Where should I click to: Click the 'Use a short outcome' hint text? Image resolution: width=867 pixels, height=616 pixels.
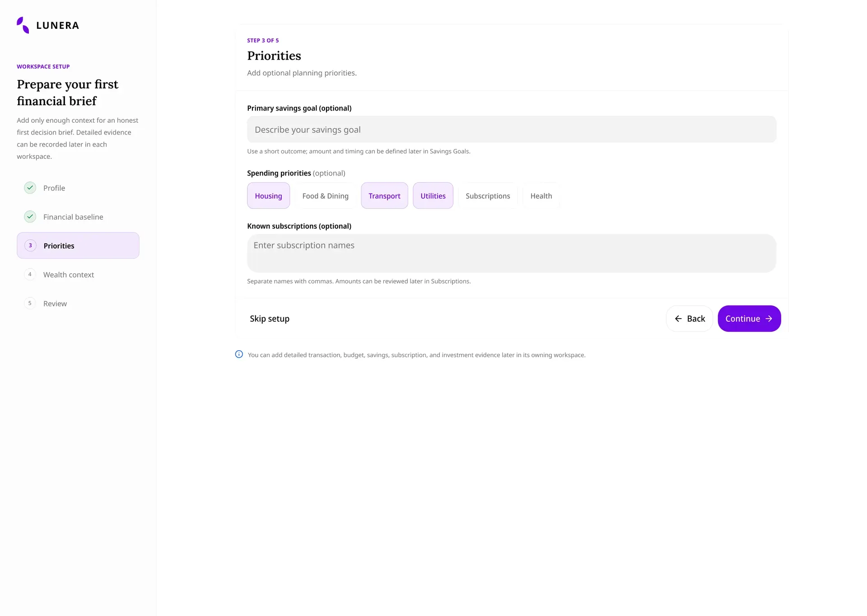[359, 152]
